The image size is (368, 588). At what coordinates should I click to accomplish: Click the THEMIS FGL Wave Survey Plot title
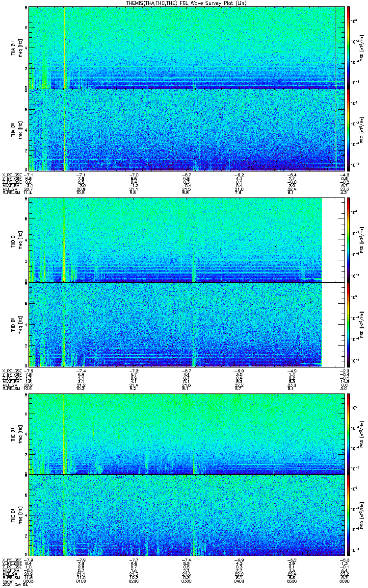tap(187, 3)
